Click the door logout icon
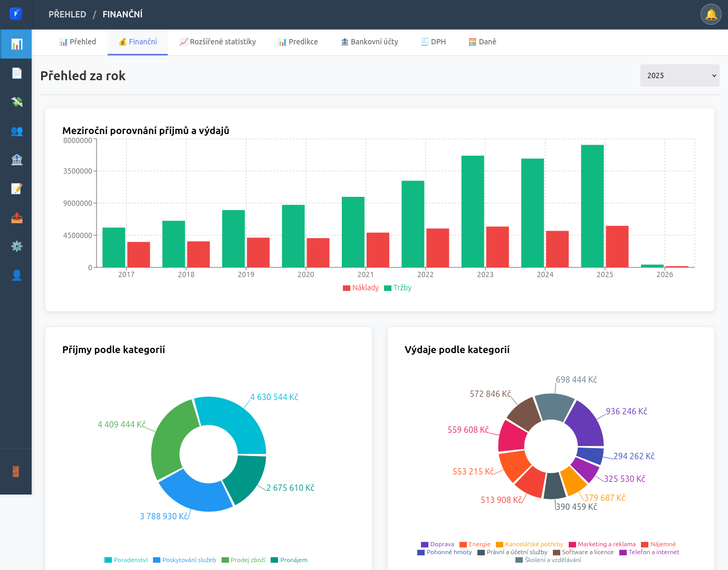Screen dimensions: 728x570 click(x=16, y=471)
